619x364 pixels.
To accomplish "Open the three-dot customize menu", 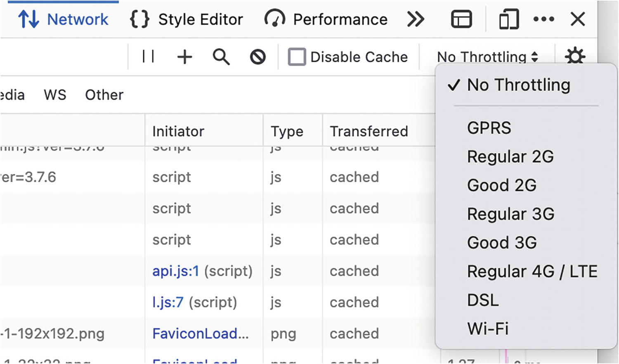I will (x=543, y=19).
